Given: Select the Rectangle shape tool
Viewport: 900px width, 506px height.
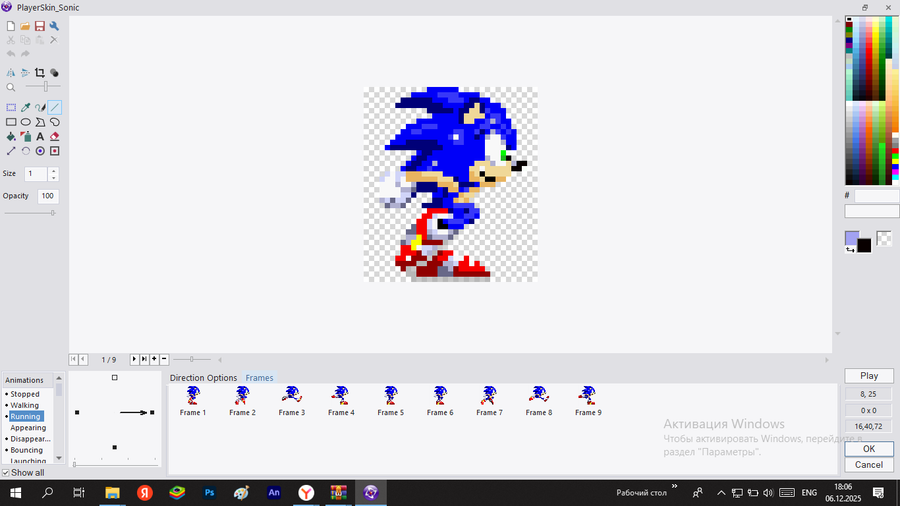Looking at the screenshot, I should [x=11, y=122].
